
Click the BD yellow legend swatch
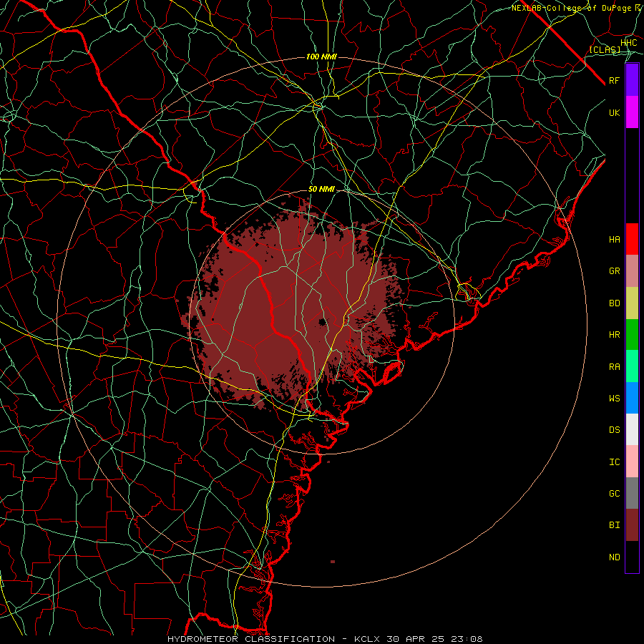coord(632,303)
